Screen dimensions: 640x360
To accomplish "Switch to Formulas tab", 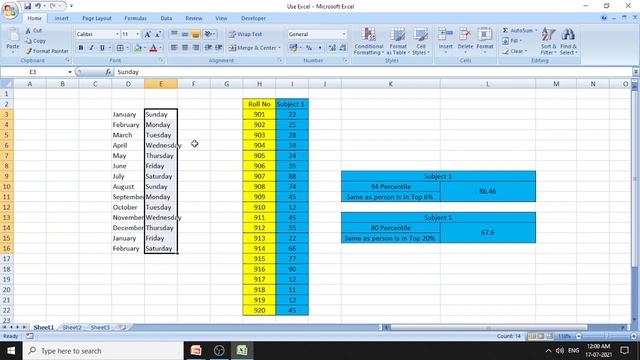I will 136,18.
